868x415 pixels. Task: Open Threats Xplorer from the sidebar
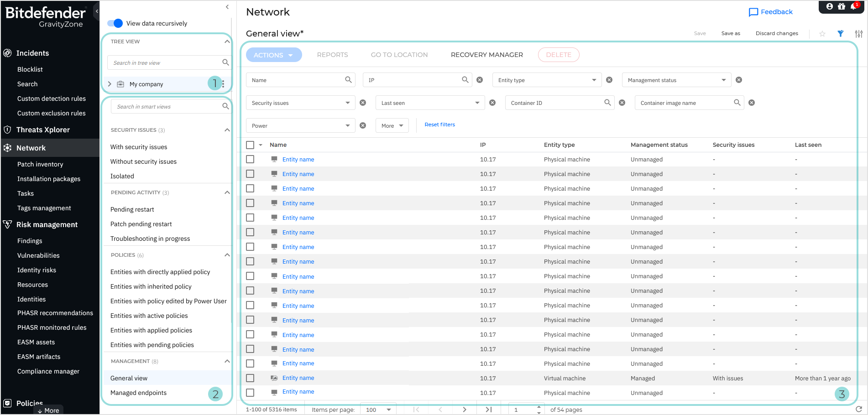43,130
